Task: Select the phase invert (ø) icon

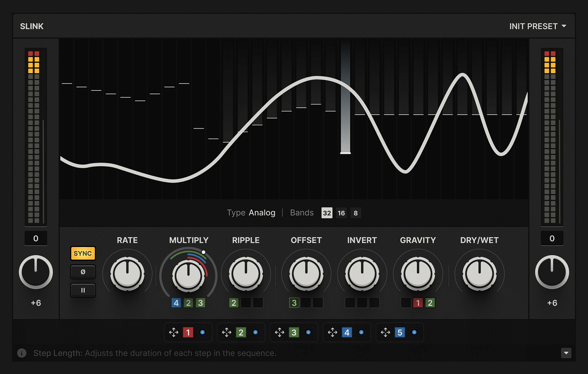Action: tap(83, 272)
